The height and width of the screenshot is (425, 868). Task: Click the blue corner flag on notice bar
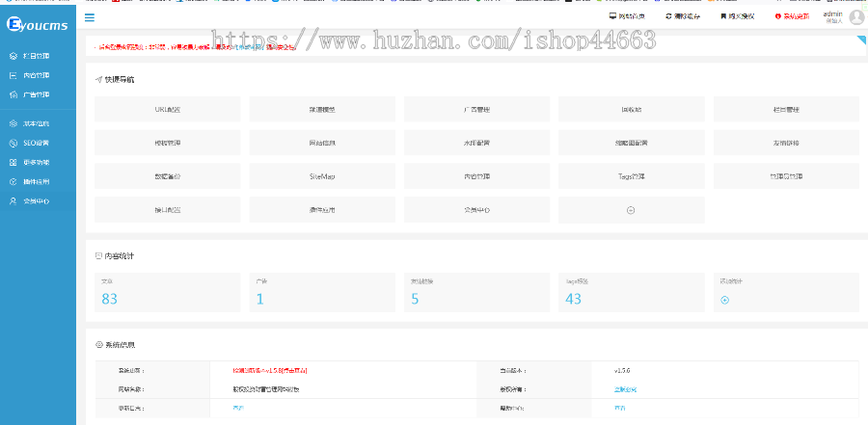pyautogui.click(x=861, y=40)
